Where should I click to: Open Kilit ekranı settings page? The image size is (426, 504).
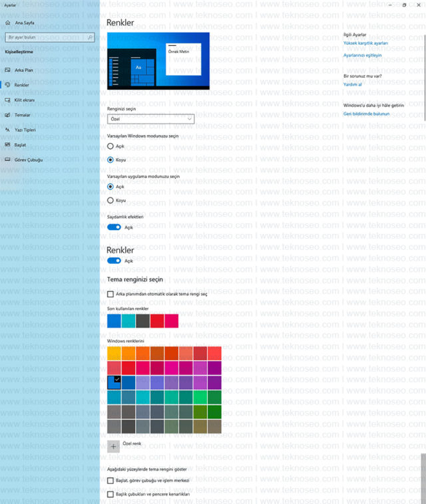[50, 100]
